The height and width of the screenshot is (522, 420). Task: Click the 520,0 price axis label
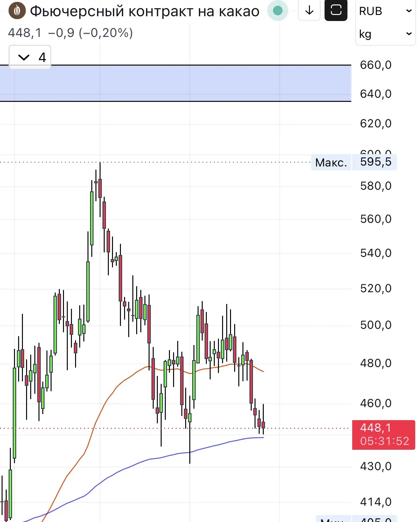(376, 288)
